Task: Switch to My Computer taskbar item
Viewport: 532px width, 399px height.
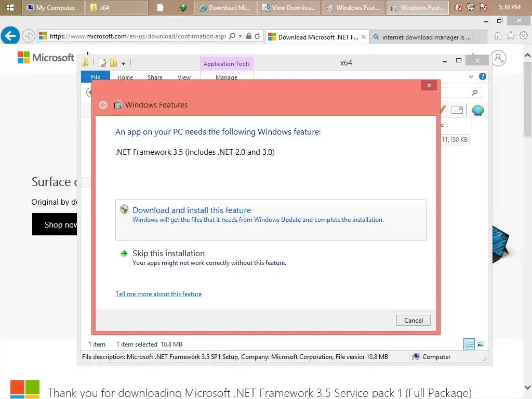Action: (53, 7)
